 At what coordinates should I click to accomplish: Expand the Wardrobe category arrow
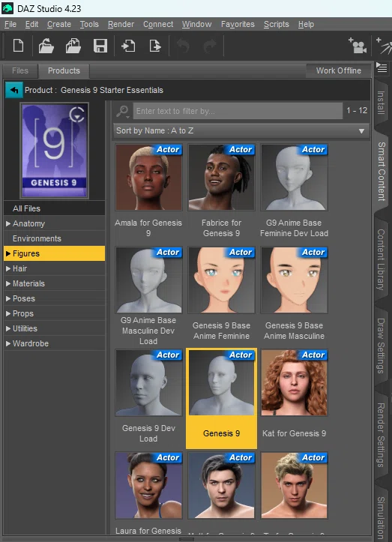click(x=8, y=343)
